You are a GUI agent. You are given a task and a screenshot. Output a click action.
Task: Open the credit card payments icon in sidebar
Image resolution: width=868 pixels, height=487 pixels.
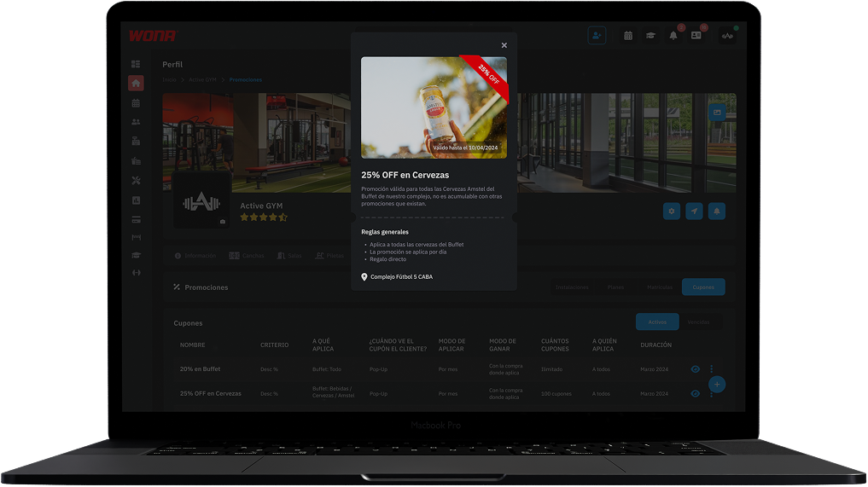[136, 220]
